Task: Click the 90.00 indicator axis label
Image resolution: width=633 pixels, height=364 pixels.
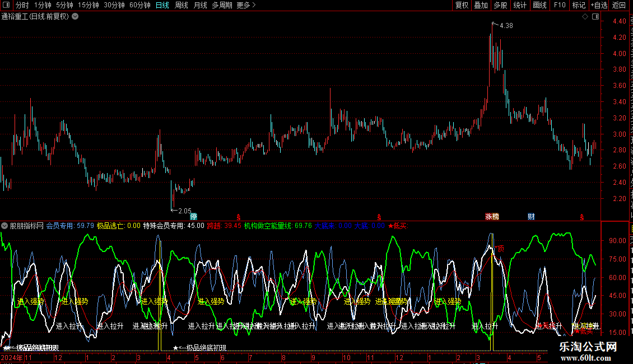Action: coord(618,240)
